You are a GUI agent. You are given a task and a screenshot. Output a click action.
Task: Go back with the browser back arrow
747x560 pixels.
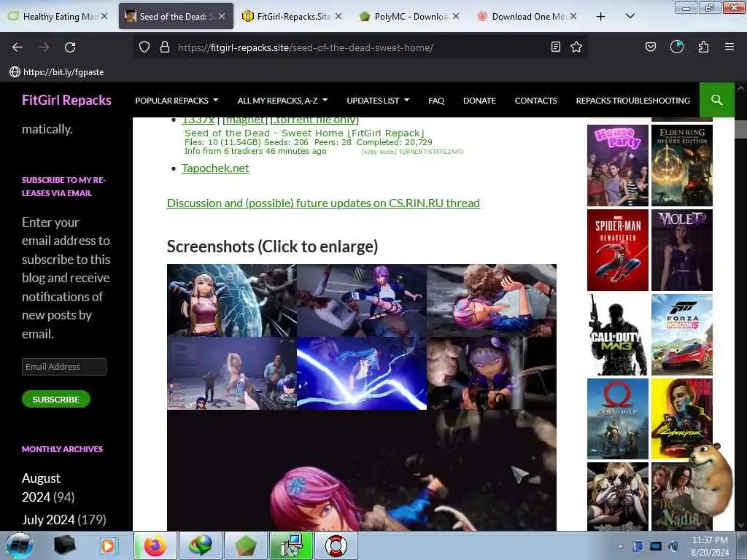tap(18, 47)
